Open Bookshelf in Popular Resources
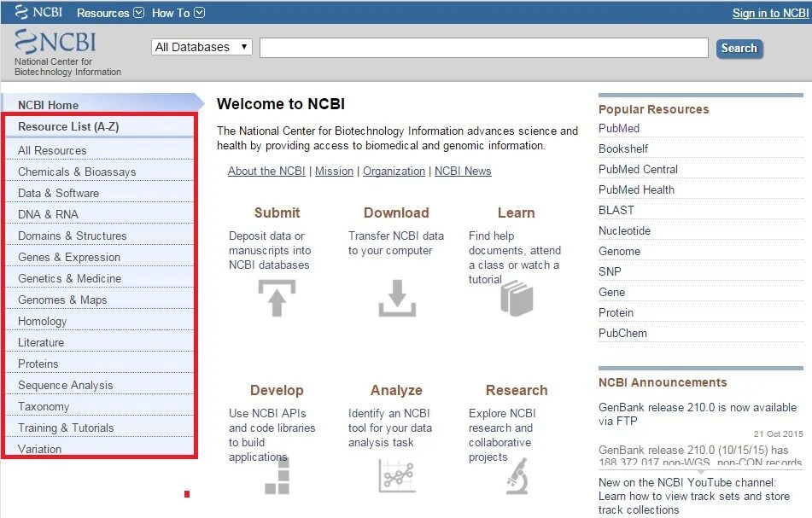The height and width of the screenshot is (518, 812). click(x=623, y=149)
